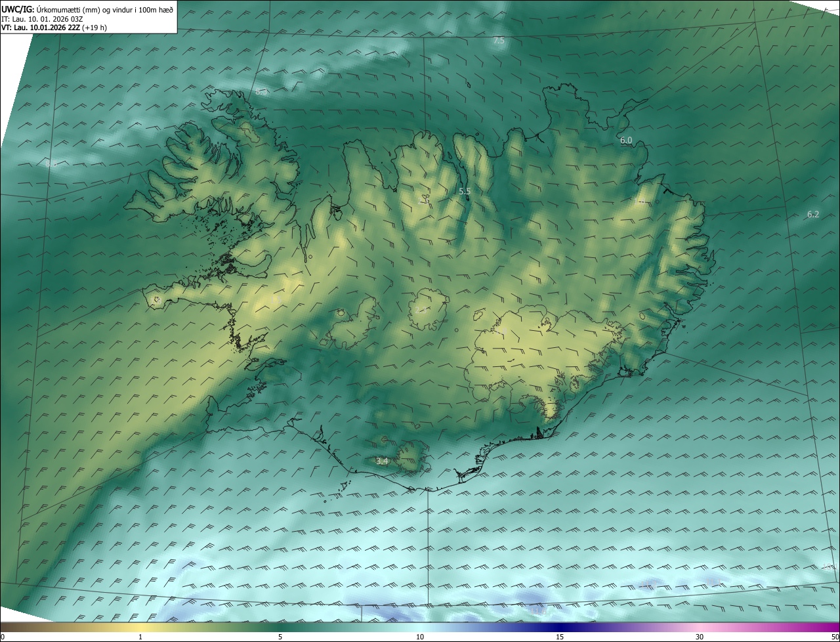The height and width of the screenshot is (642, 840).
Task: Click the 6.2 value label on map
Action: pyautogui.click(x=813, y=215)
